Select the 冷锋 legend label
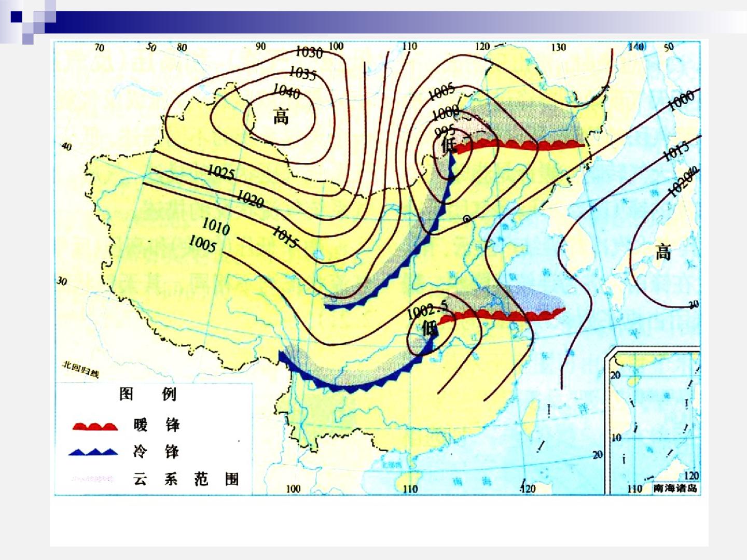This screenshot has width=747, height=560. point(157,451)
